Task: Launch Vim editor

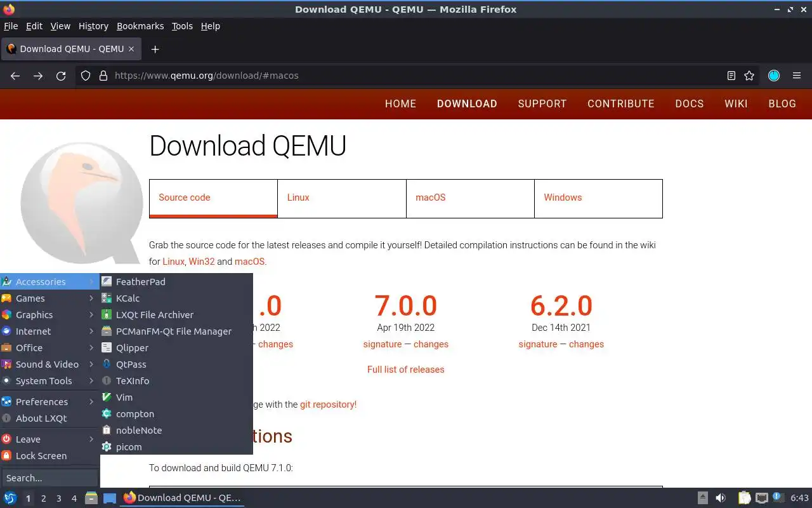Action: [x=176, y=398]
